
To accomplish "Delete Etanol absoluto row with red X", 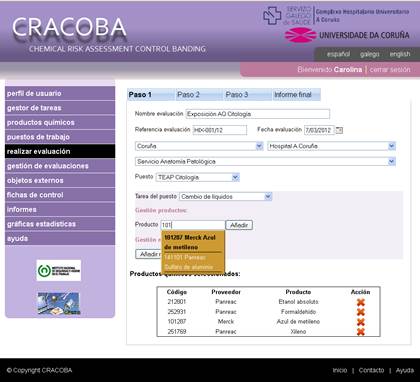I will [360, 302].
